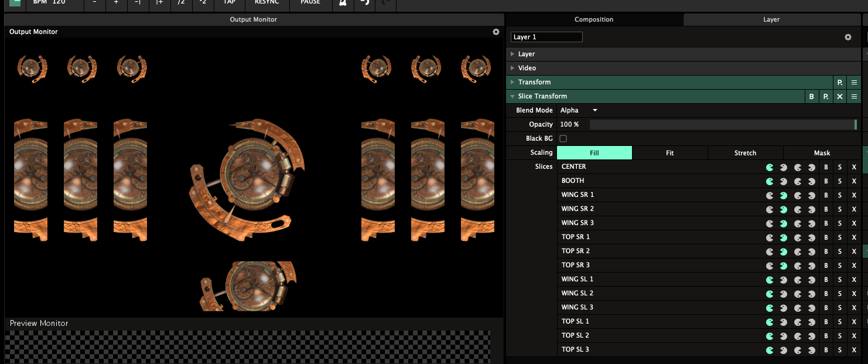Screen dimensions: 868x364
Task: Set Scaling mode to Stretch
Action: coord(745,153)
